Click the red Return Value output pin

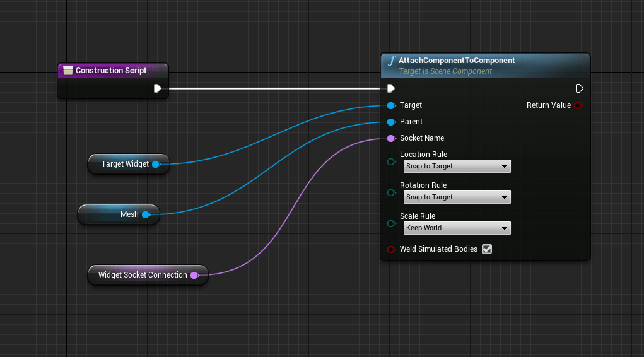coord(578,105)
